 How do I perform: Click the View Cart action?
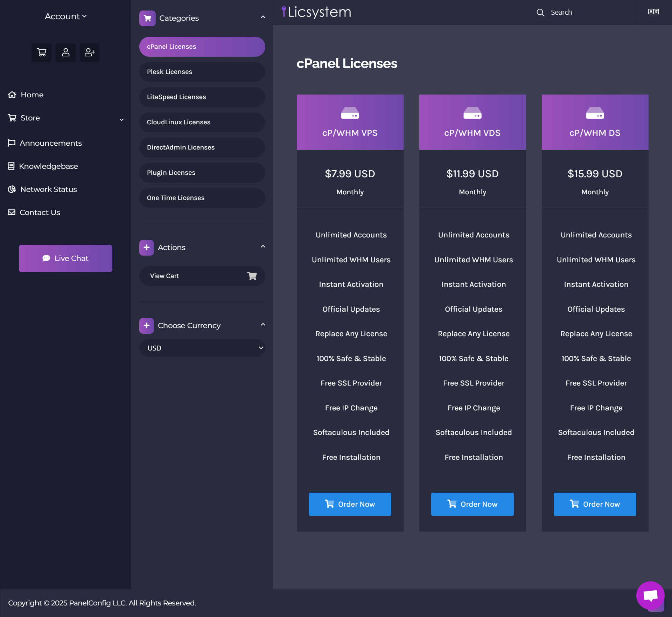202,276
